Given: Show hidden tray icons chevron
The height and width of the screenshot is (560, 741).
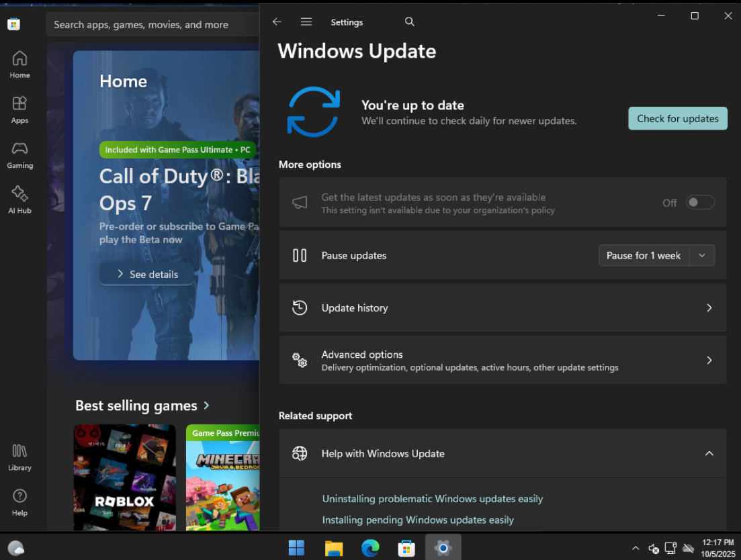Looking at the screenshot, I should [636, 548].
